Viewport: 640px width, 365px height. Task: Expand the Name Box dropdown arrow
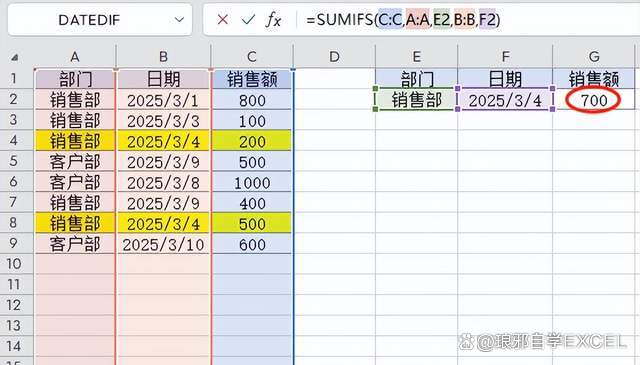179,20
